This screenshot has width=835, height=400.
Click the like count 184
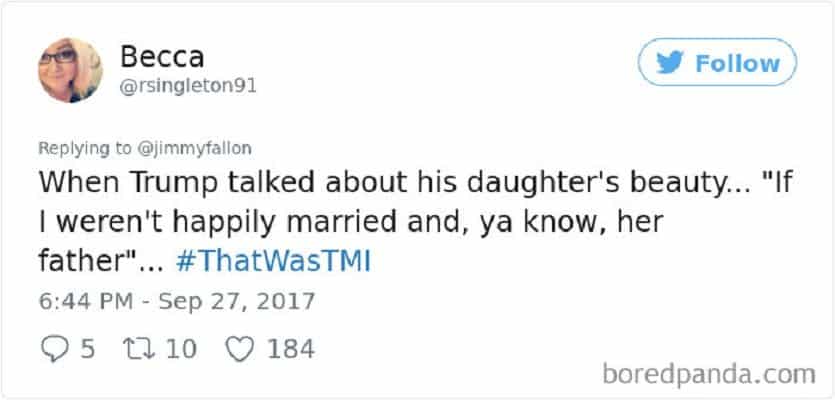tap(291, 349)
